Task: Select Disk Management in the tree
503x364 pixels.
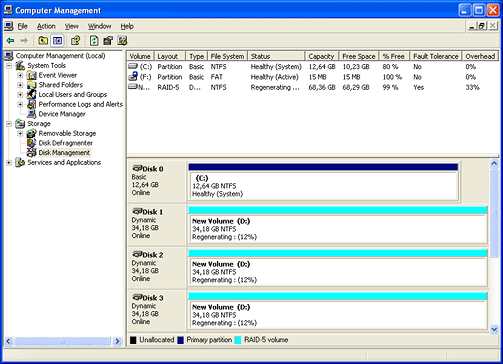Action: pos(64,153)
